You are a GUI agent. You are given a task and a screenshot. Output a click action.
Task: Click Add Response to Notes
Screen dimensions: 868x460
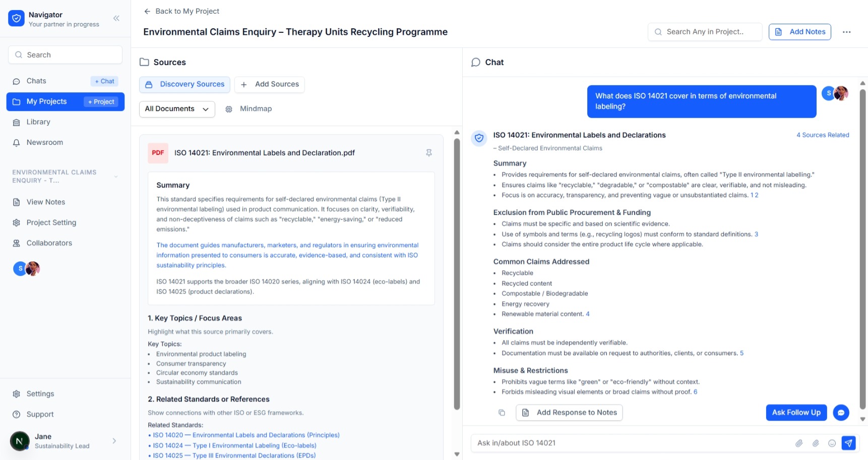coord(569,413)
